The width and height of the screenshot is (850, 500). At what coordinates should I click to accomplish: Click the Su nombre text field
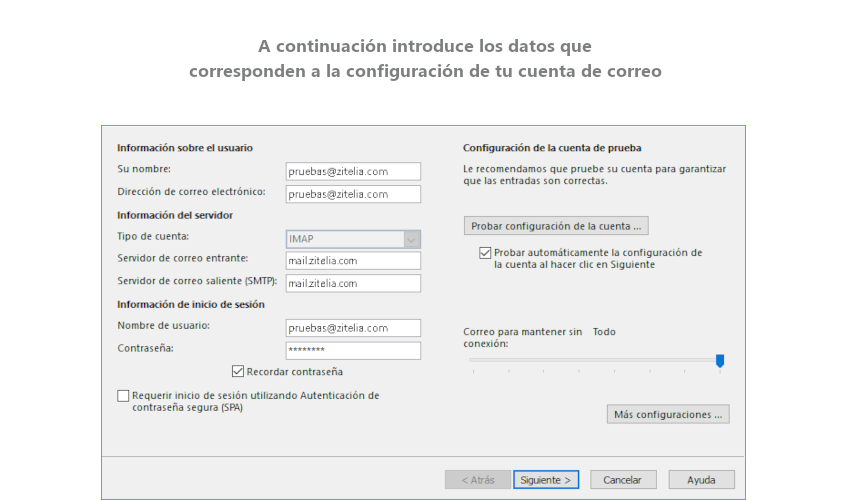click(x=353, y=171)
